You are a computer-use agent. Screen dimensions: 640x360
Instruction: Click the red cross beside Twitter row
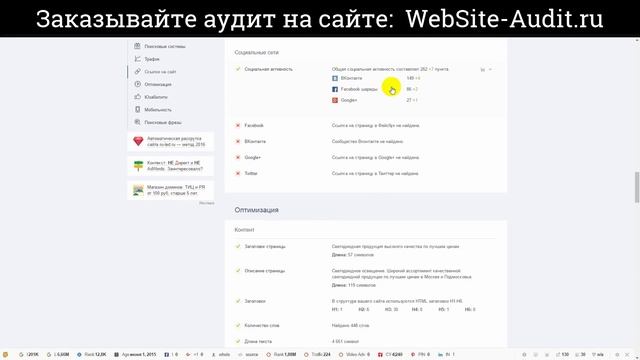(x=238, y=173)
